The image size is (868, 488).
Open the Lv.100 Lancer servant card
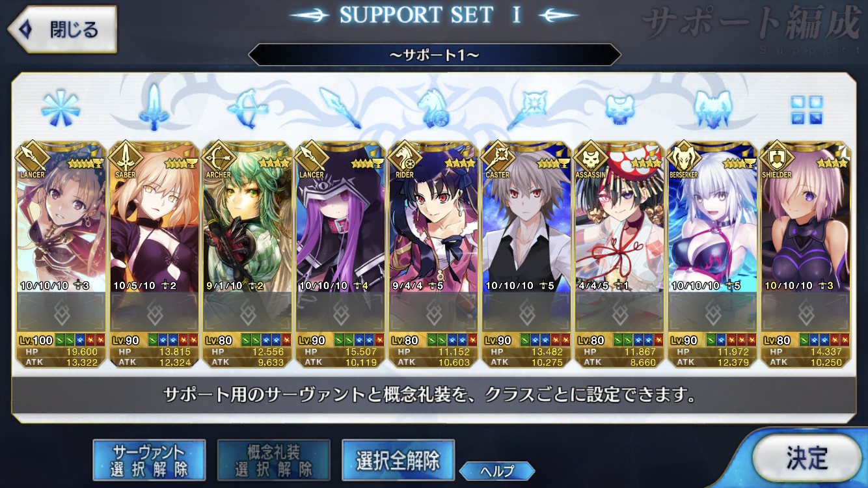pos(60,255)
